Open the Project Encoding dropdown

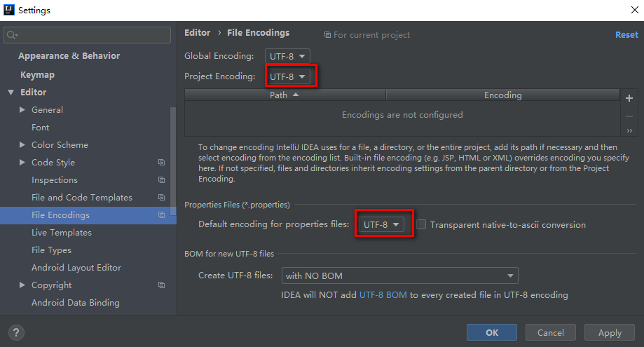pos(287,76)
